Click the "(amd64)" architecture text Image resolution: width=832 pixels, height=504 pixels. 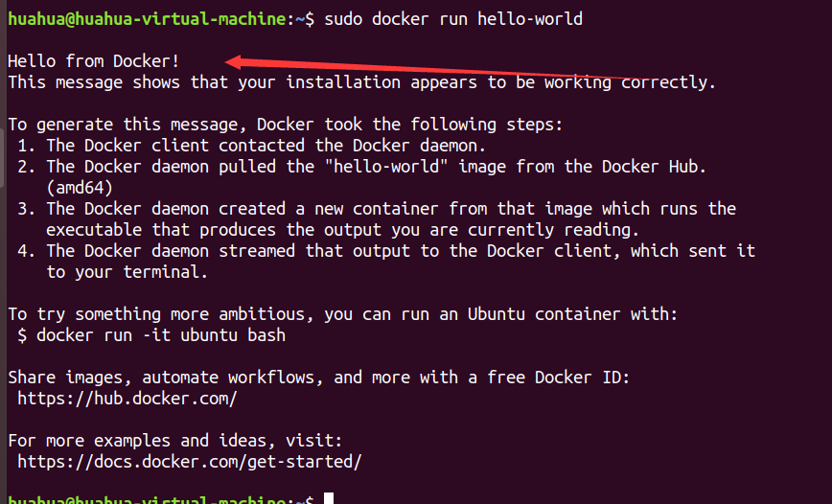[80, 188]
